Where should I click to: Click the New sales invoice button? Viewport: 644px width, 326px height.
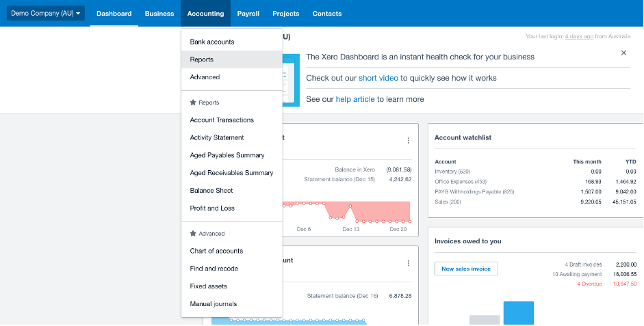pyautogui.click(x=466, y=269)
